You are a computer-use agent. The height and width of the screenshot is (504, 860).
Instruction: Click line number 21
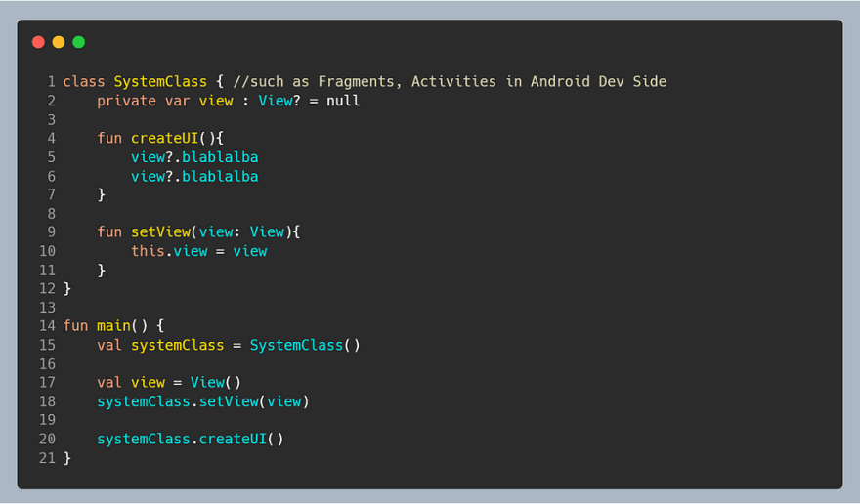pyautogui.click(x=48, y=458)
